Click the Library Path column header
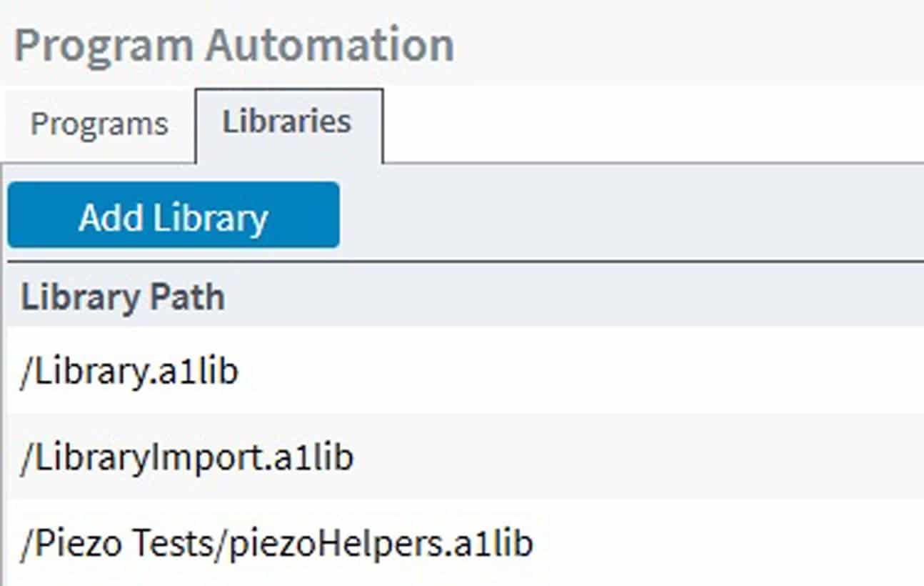 click(123, 297)
